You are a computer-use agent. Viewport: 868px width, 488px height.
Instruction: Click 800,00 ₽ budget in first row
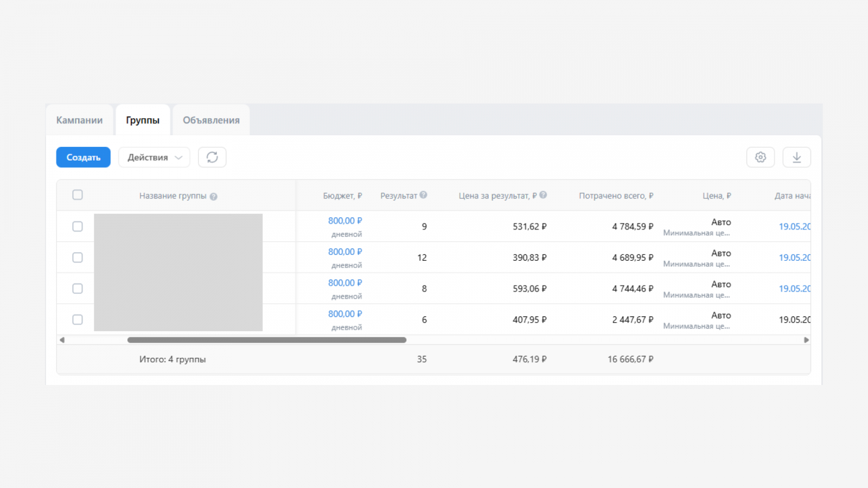(x=344, y=221)
